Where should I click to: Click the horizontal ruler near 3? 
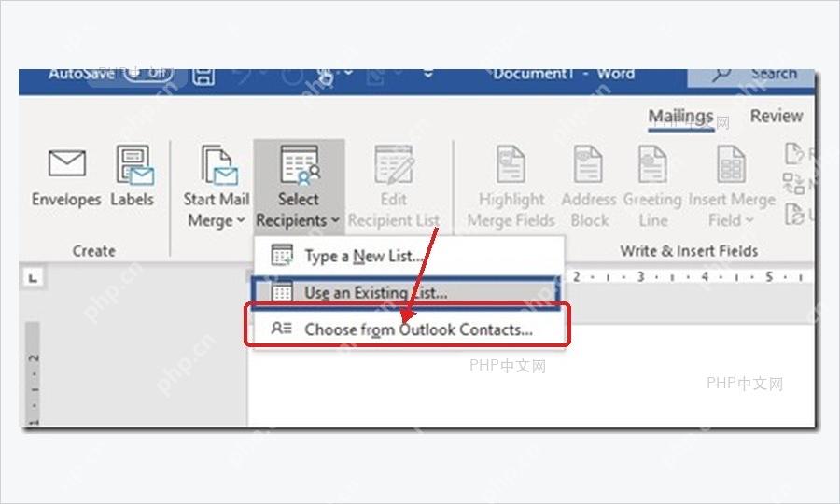640,277
